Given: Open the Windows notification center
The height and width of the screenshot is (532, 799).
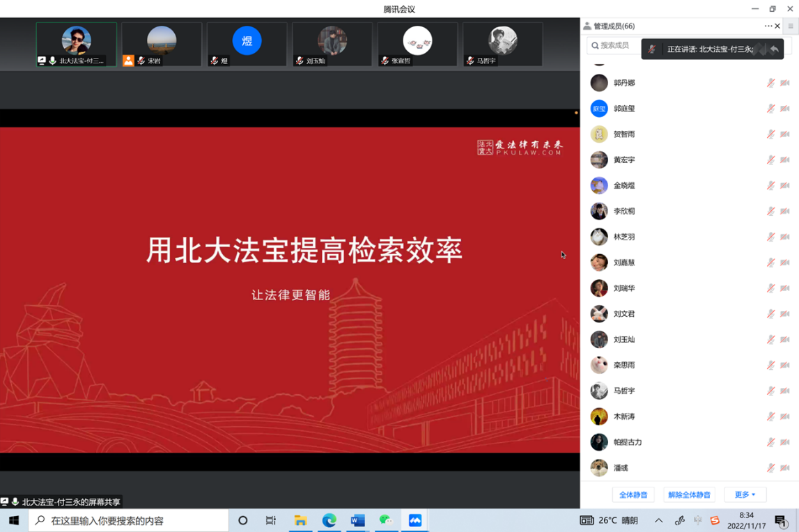Looking at the screenshot, I should pyautogui.click(x=781, y=520).
